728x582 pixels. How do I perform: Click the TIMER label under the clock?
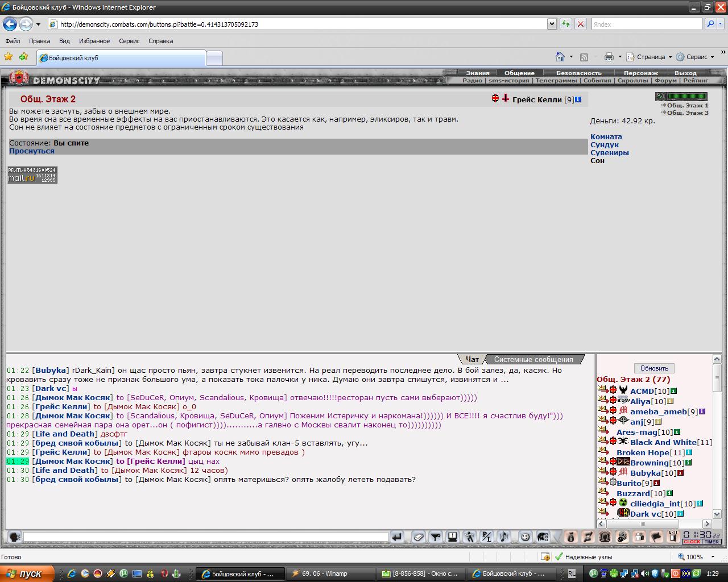pos(712,542)
